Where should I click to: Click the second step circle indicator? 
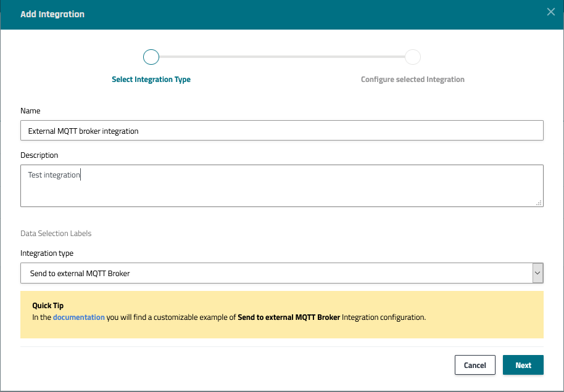point(413,57)
